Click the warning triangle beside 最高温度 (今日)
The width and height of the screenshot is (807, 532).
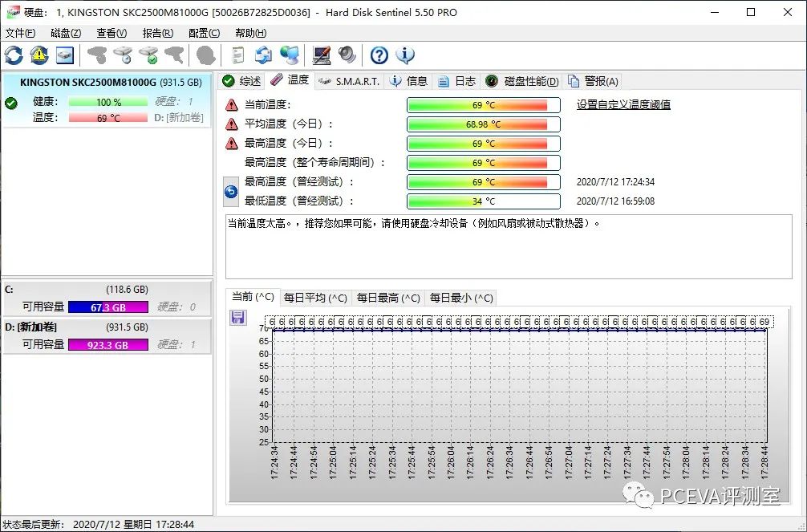(x=232, y=143)
